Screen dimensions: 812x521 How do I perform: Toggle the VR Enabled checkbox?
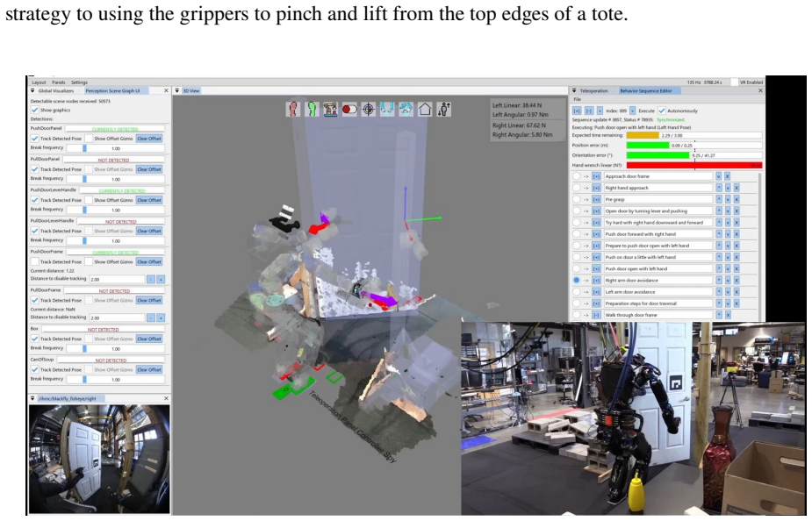click(735, 82)
